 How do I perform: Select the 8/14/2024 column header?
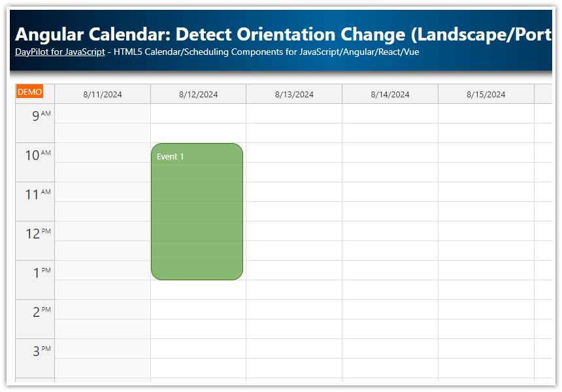[x=389, y=93]
